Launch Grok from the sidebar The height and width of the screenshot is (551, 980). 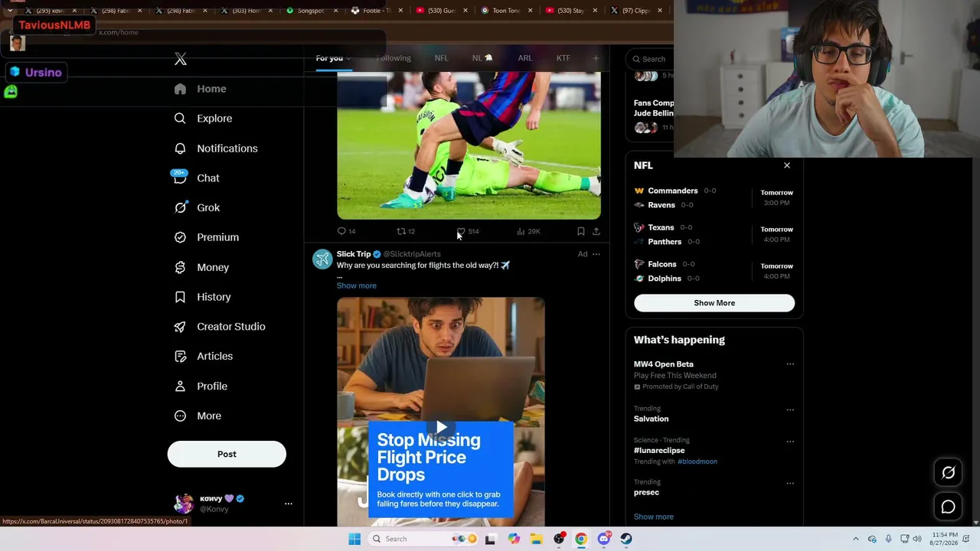coord(198,207)
